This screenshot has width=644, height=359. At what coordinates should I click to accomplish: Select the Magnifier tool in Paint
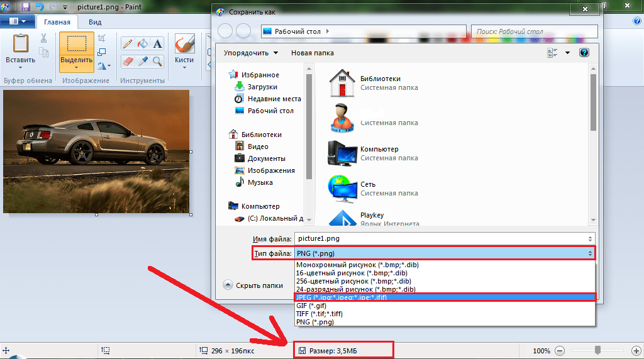pyautogui.click(x=157, y=61)
